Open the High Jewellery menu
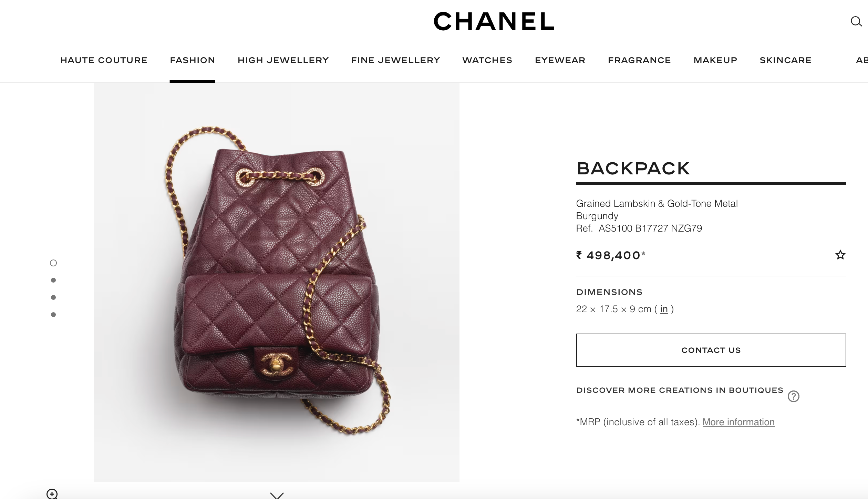Viewport: 868px width, 499px height. [283, 60]
